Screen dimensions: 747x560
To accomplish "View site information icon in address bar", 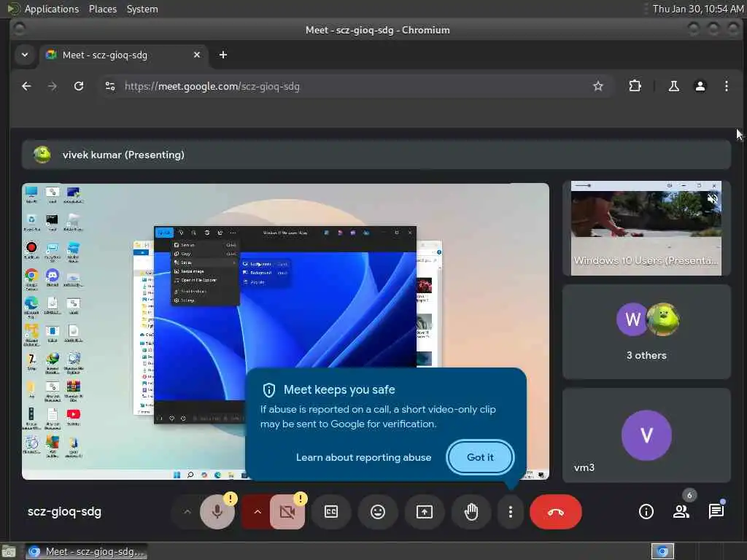I will coord(110,86).
